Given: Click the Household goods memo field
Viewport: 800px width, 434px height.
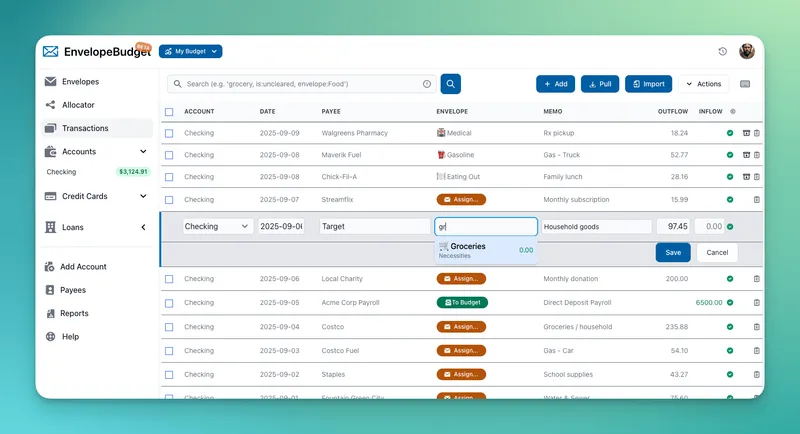Looking at the screenshot, I should click(596, 226).
